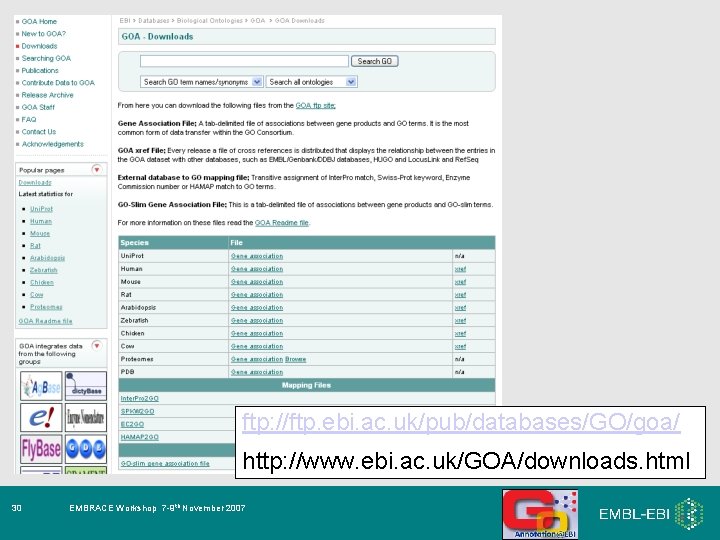Screen dimensions: 720x540
Task: Open Zebrafish statistics link in sidebar
Action: tap(44, 270)
